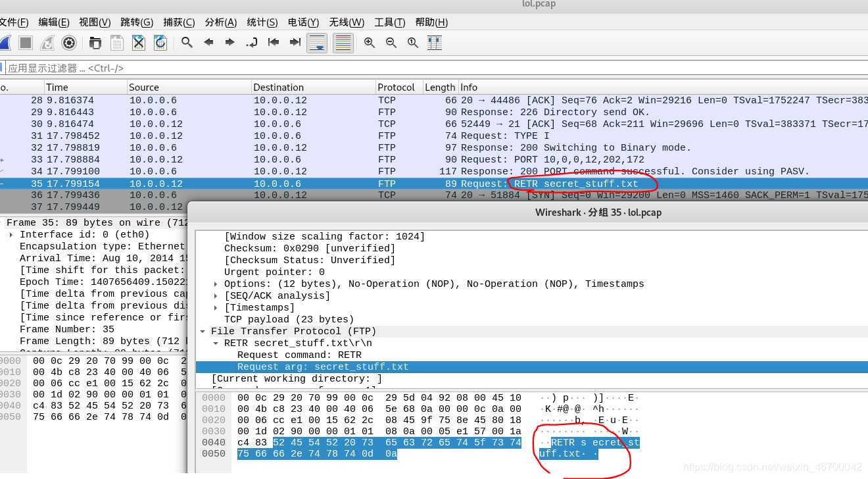Viewport: 868px width, 479px height.
Task: Select packet 33 PORT 10,0,0,12,202,172 row
Action: click(x=434, y=159)
